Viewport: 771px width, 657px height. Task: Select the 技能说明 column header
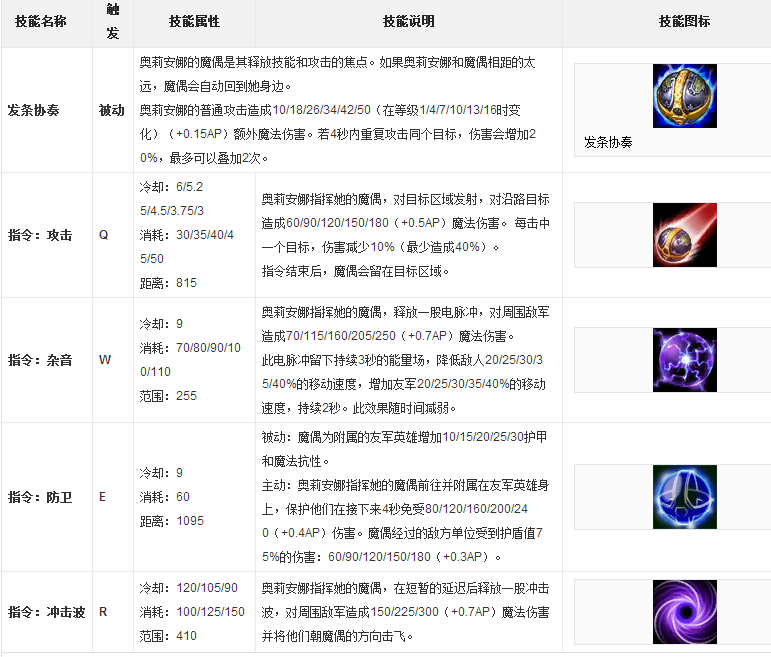pos(408,22)
